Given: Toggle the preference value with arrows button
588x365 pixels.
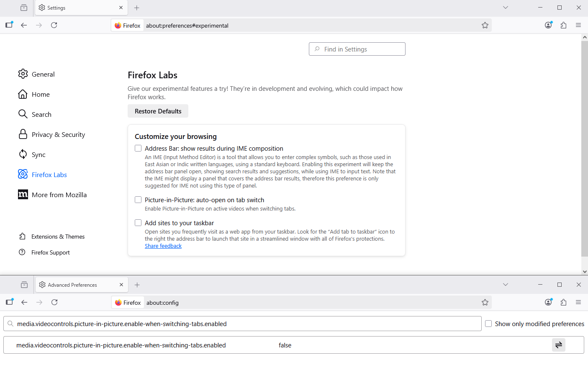Looking at the screenshot, I should (558, 345).
